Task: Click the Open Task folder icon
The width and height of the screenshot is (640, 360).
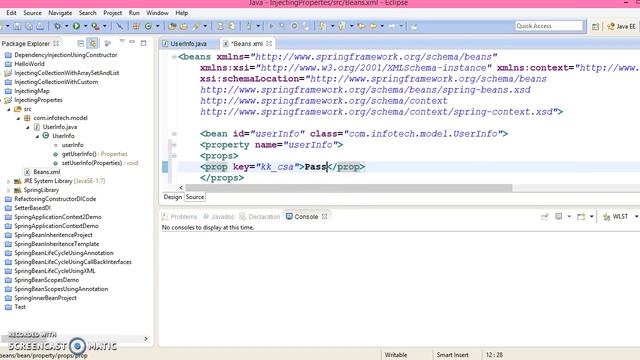Action: pos(184,26)
